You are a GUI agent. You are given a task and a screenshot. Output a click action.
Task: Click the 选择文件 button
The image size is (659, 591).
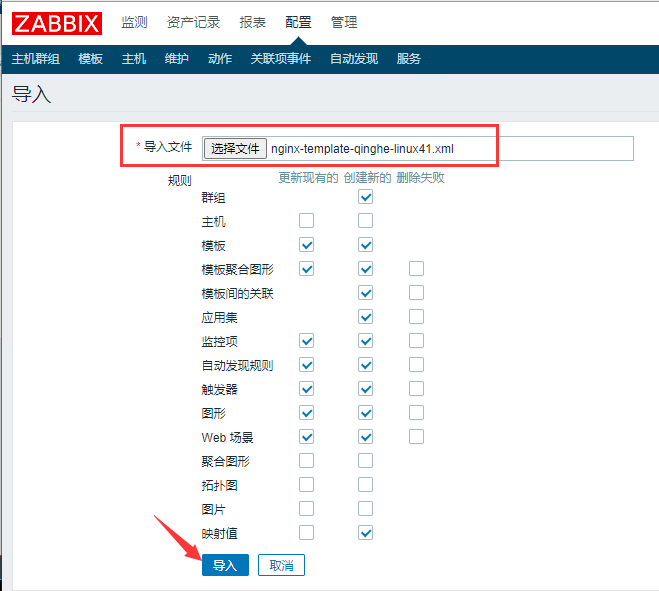(x=235, y=149)
